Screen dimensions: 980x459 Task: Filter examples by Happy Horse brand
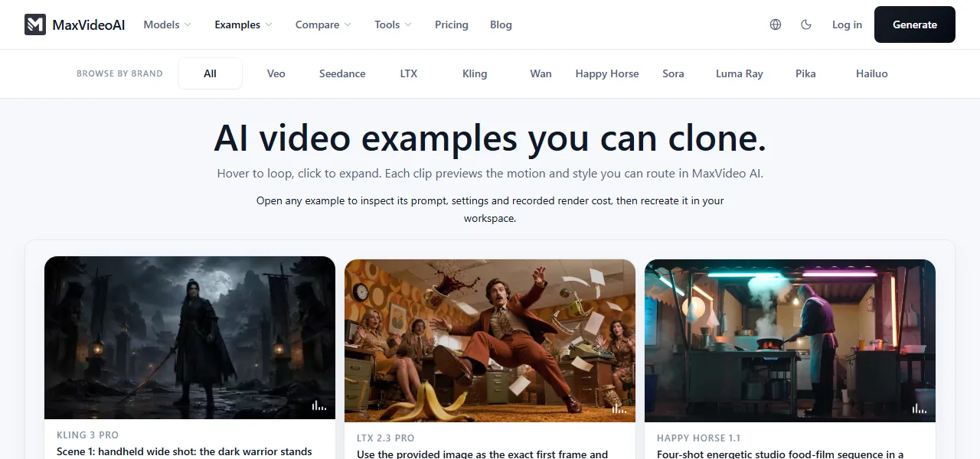point(607,73)
